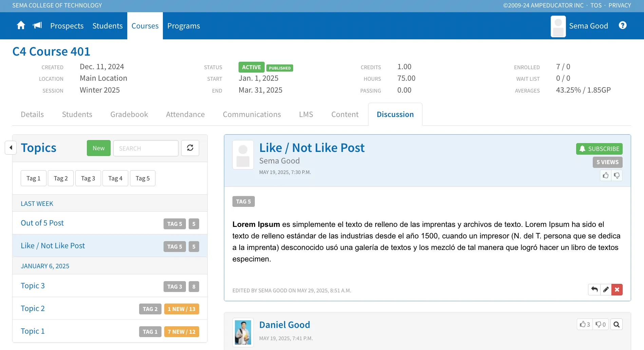Edit the main post with pencil icon

[606, 290]
